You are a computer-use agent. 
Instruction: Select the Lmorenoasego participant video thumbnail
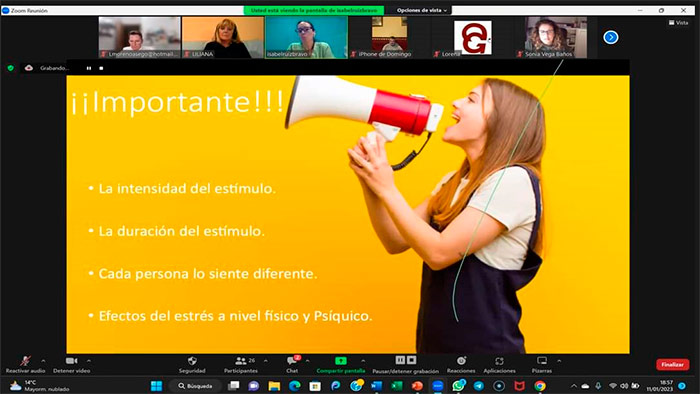(140, 37)
